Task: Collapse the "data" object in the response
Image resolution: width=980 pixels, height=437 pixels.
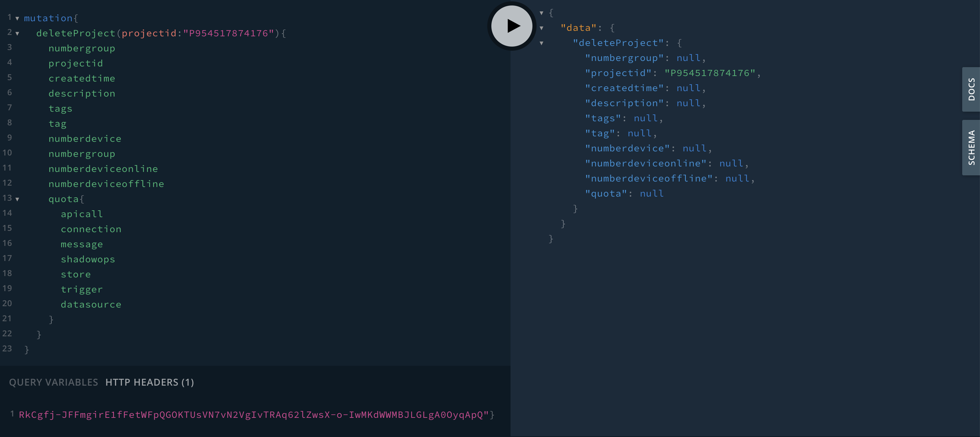Action: click(541, 28)
